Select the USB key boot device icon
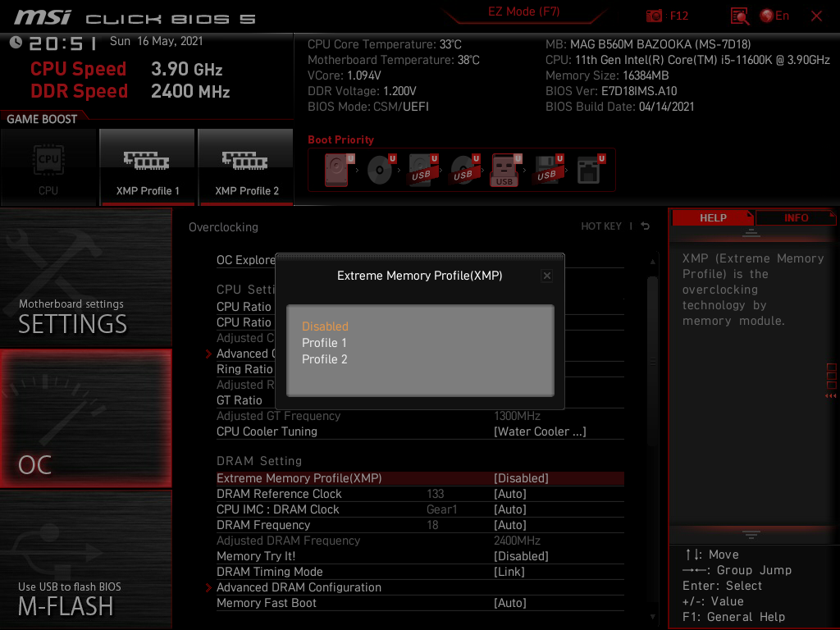This screenshot has height=630, width=840. 505,170
